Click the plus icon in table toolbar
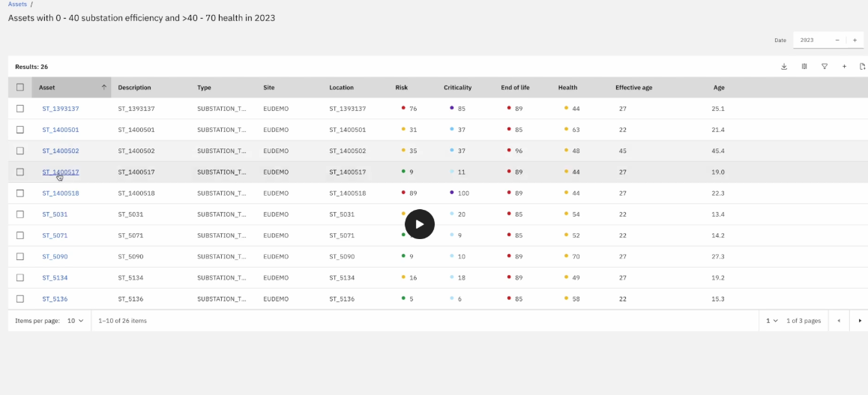 click(x=844, y=67)
